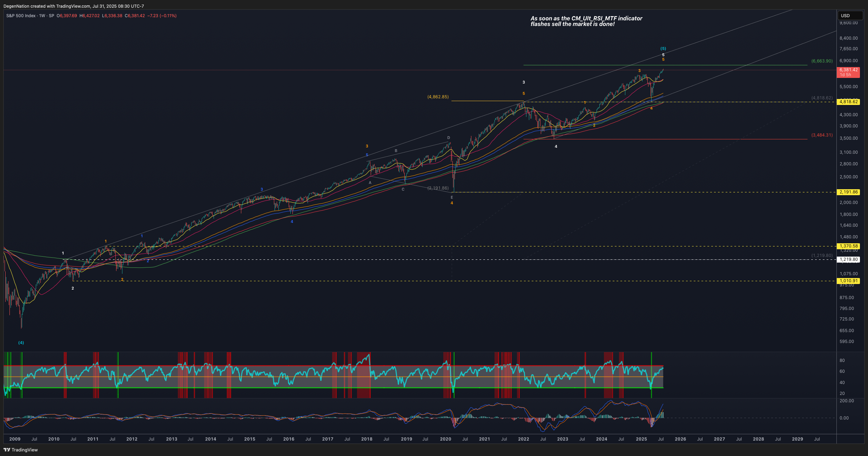The width and height of the screenshot is (868, 456).
Task: Click the yellow 2,191.86 price axis label
Action: point(848,192)
